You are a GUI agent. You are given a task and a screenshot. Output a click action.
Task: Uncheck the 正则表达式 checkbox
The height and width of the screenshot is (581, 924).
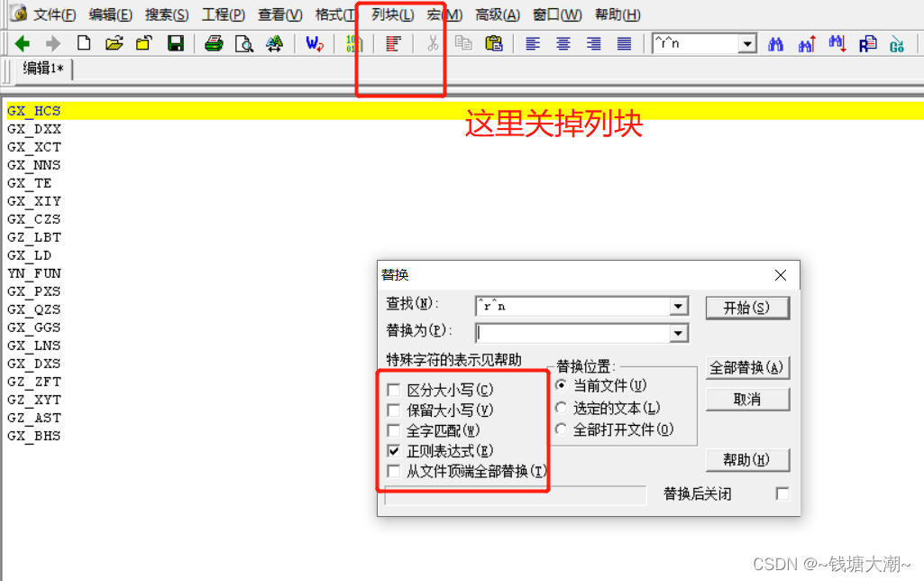(394, 451)
